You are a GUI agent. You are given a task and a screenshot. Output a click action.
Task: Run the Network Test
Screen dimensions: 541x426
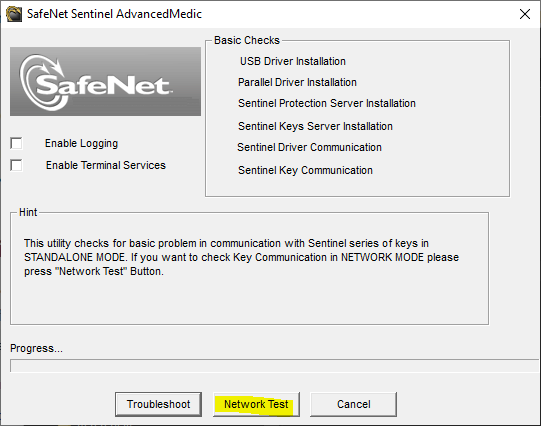coord(256,404)
